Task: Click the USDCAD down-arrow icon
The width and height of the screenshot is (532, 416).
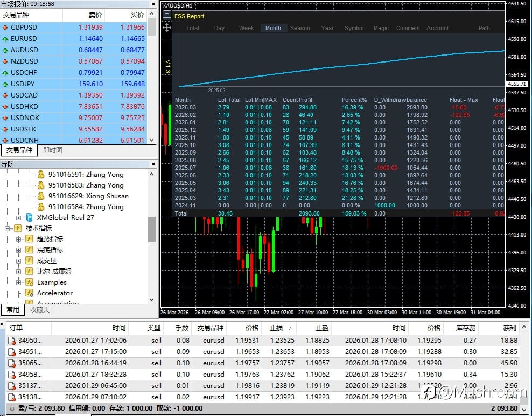Action: [5, 95]
